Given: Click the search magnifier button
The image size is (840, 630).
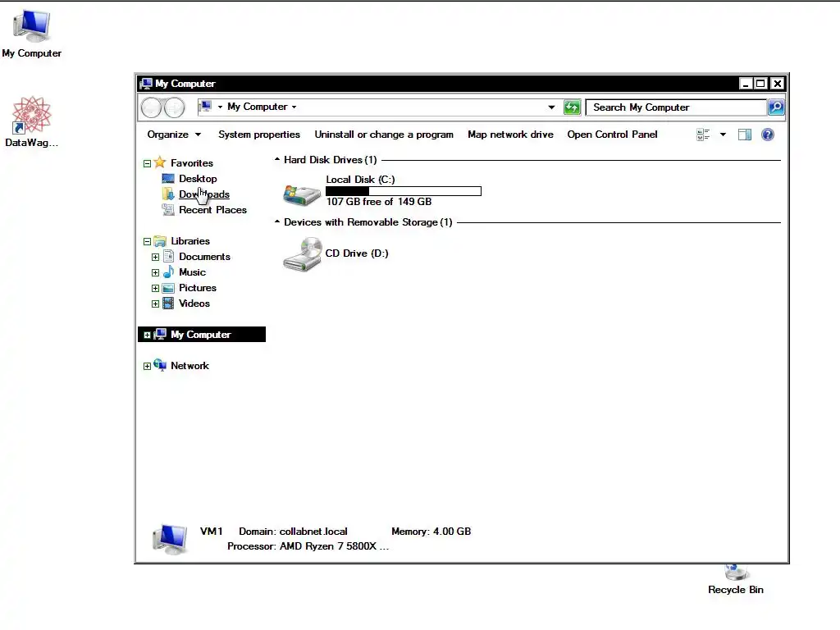Looking at the screenshot, I should click(776, 107).
